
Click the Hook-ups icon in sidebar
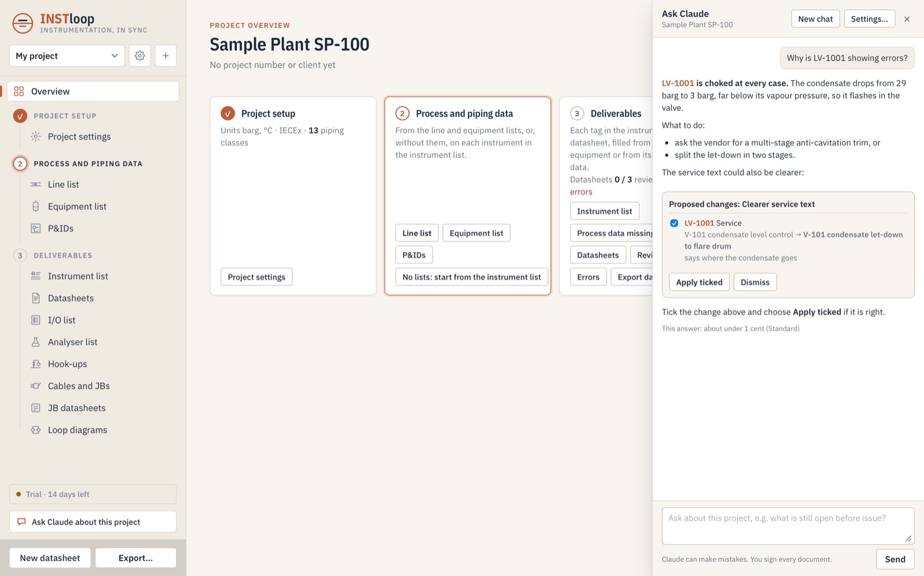(x=36, y=364)
